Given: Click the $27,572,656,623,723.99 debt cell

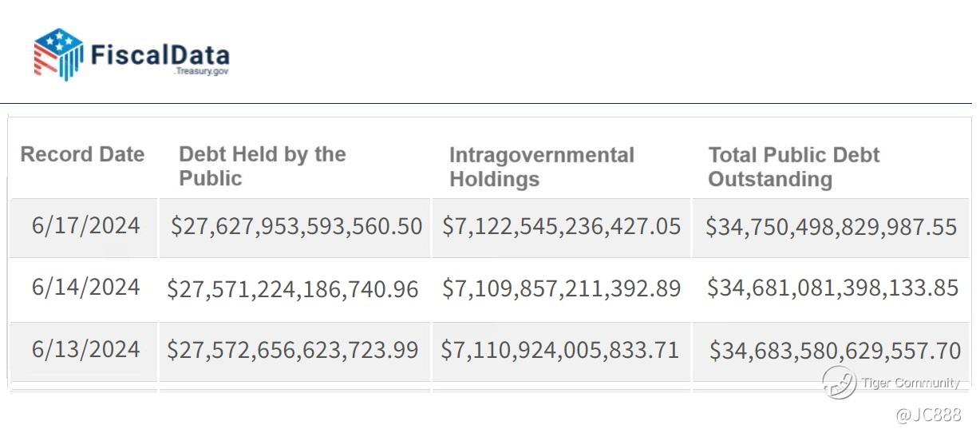Looking at the screenshot, I should tap(293, 350).
